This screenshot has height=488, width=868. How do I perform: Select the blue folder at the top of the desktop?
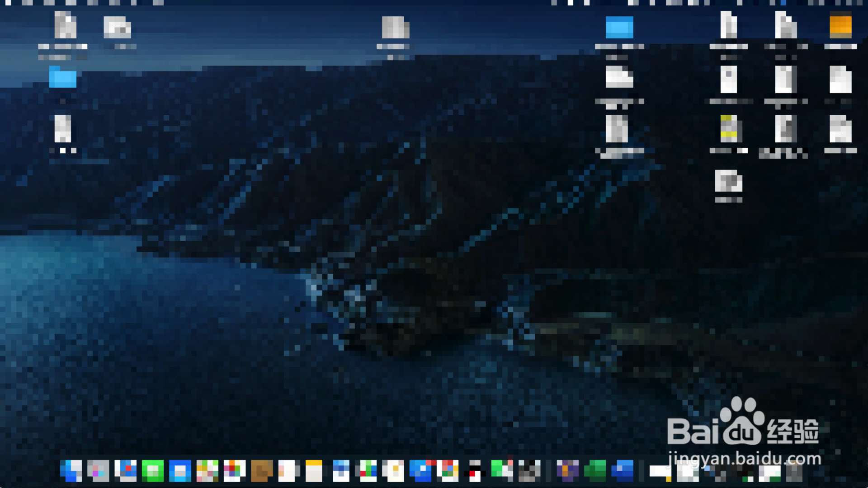pyautogui.click(x=619, y=28)
